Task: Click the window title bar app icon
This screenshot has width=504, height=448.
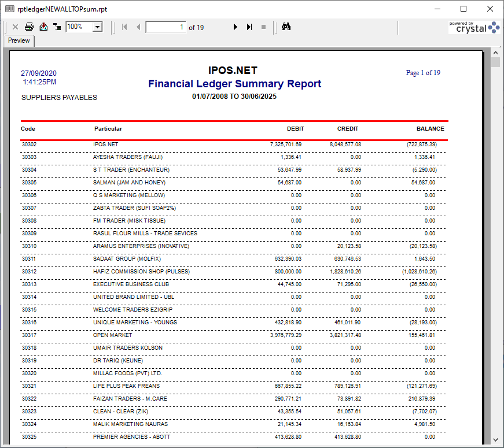Action: (10, 9)
